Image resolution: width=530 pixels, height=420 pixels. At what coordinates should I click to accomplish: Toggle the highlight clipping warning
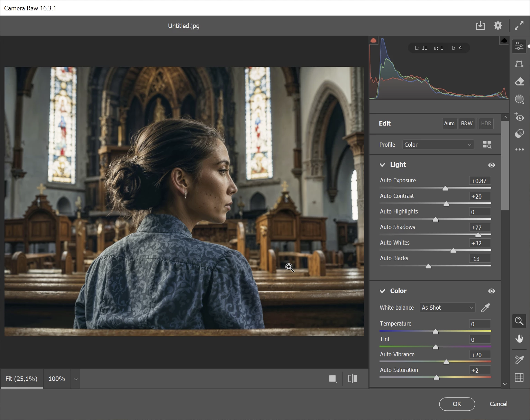(504, 41)
